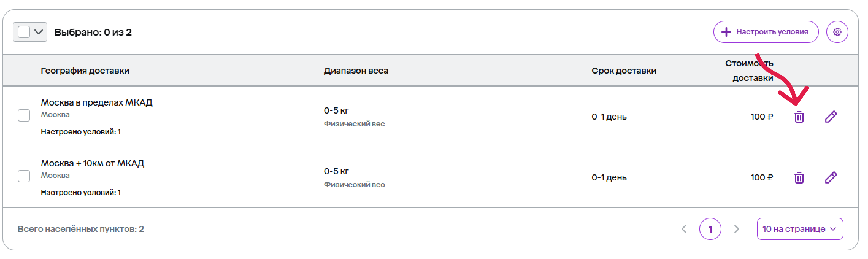
Task: Click Стоимость доставки column header
Action: [749, 71]
